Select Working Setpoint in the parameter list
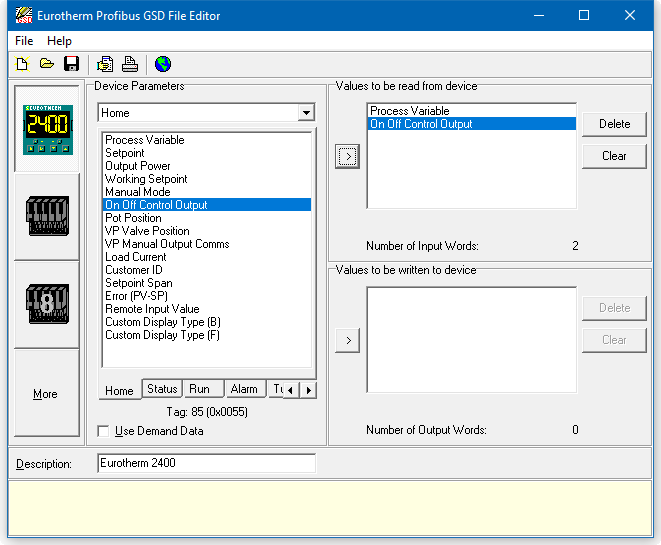This screenshot has height=545, width=661. tap(207, 179)
